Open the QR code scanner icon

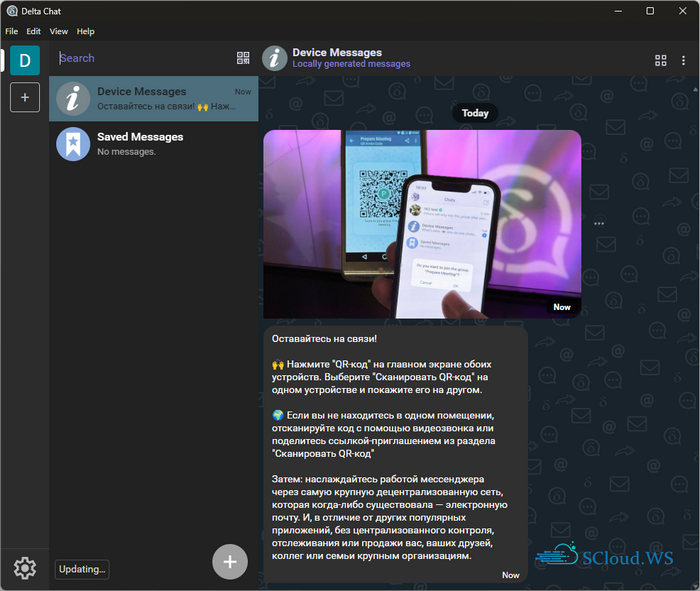coord(243,59)
